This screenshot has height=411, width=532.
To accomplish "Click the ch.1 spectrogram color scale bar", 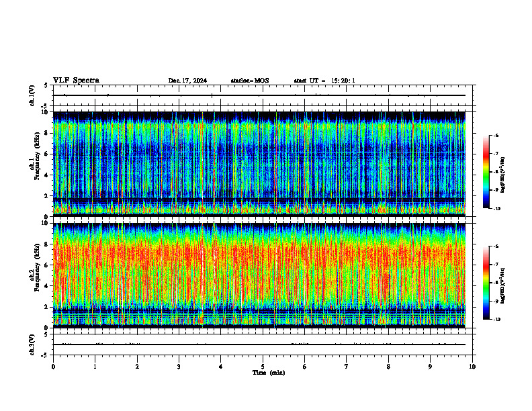I will click(486, 172).
